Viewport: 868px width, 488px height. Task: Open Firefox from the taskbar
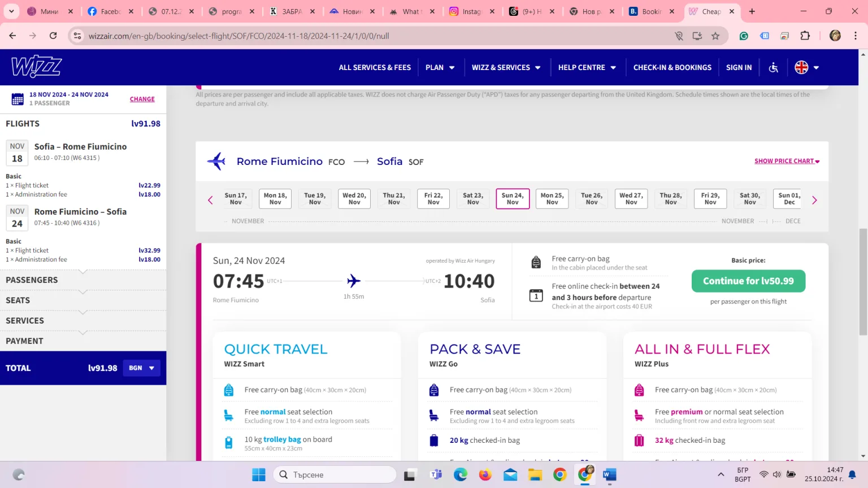tap(485, 475)
